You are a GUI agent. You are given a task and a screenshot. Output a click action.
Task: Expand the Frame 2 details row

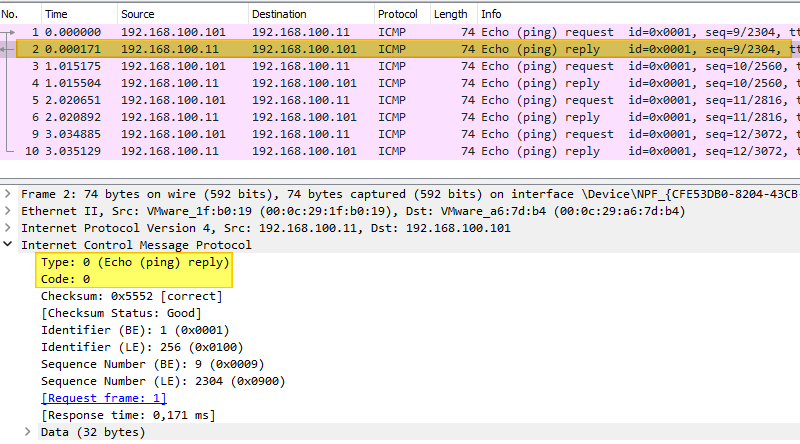click(x=8, y=194)
